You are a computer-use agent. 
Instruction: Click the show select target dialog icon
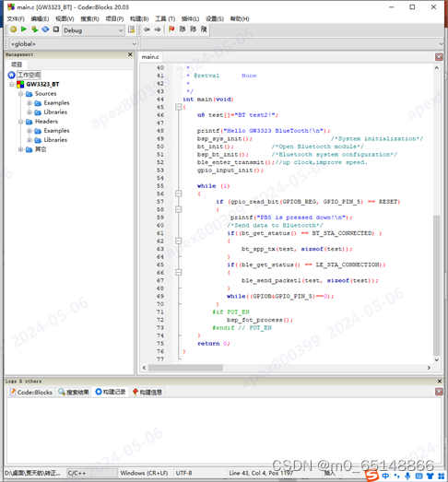[x=131, y=29]
